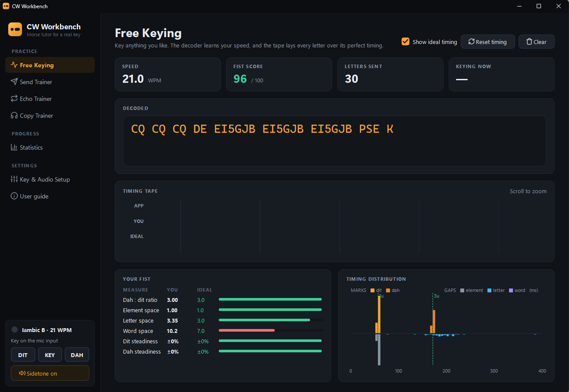This screenshot has height=392, width=569.
Task: Click the speaker icon on Sidetone button
Action: (x=22, y=373)
